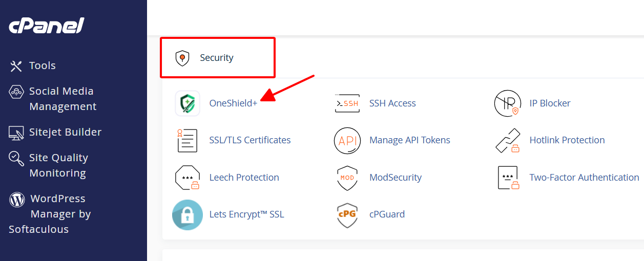Go to Sitejet Builder sidebar item
Image resolution: width=644 pixels, height=261 pixels.
click(55, 132)
